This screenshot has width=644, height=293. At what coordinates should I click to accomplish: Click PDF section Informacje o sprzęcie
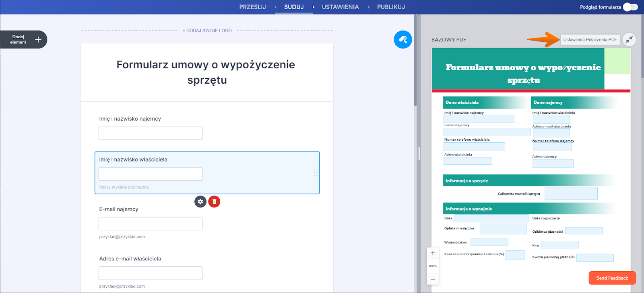[530, 180]
